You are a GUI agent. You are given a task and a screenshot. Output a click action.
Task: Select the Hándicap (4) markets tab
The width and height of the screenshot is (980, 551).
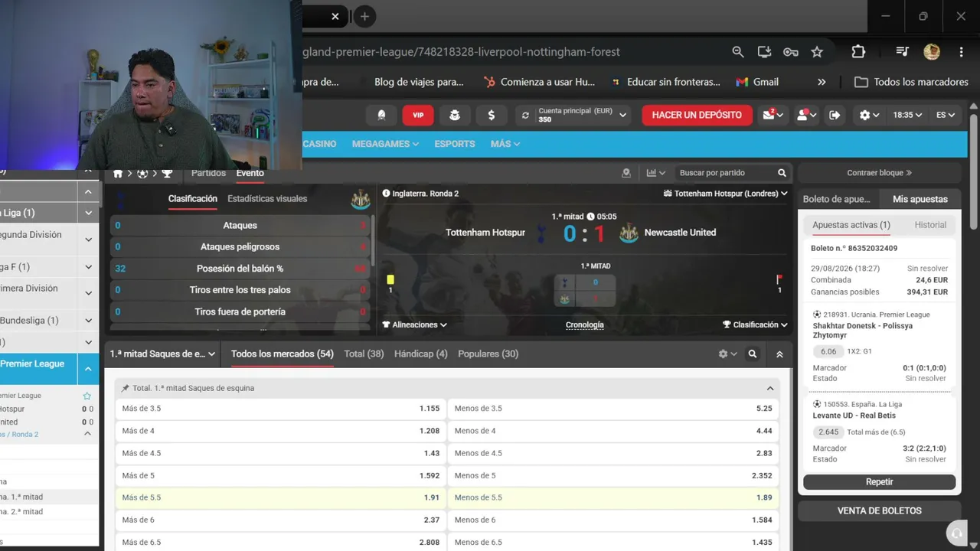420,354
